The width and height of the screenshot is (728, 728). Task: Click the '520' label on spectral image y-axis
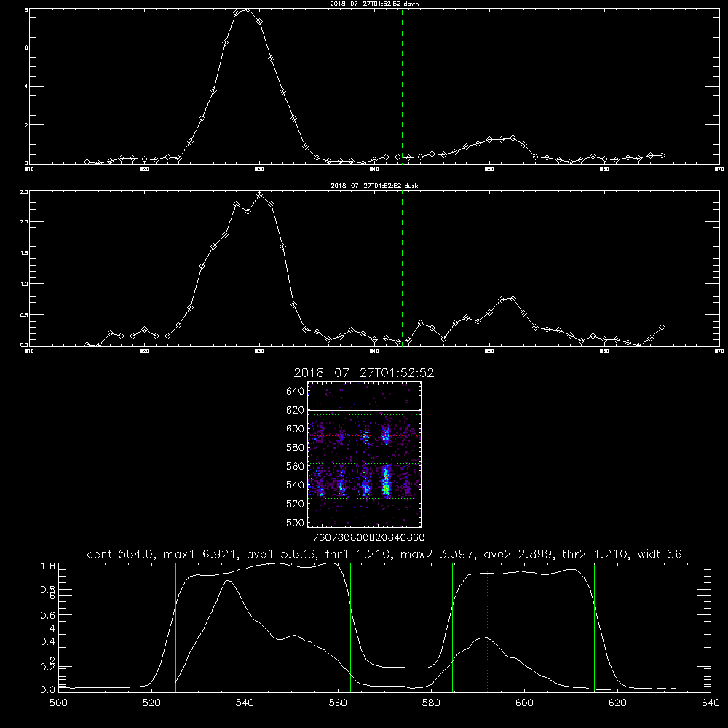296,504
